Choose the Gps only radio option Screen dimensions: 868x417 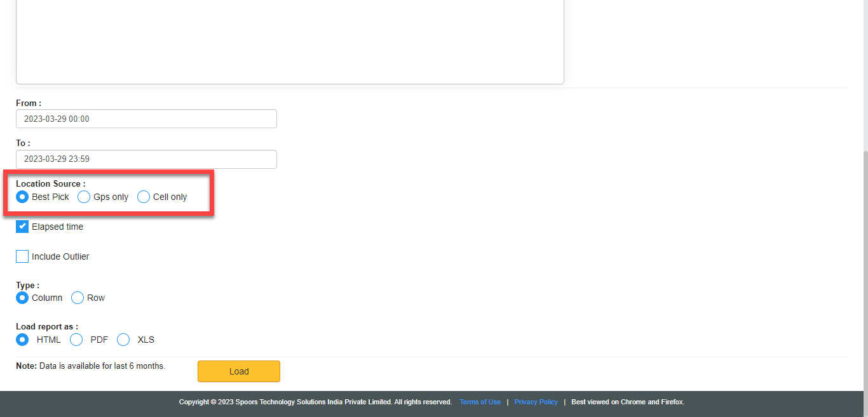pos(84,197)
